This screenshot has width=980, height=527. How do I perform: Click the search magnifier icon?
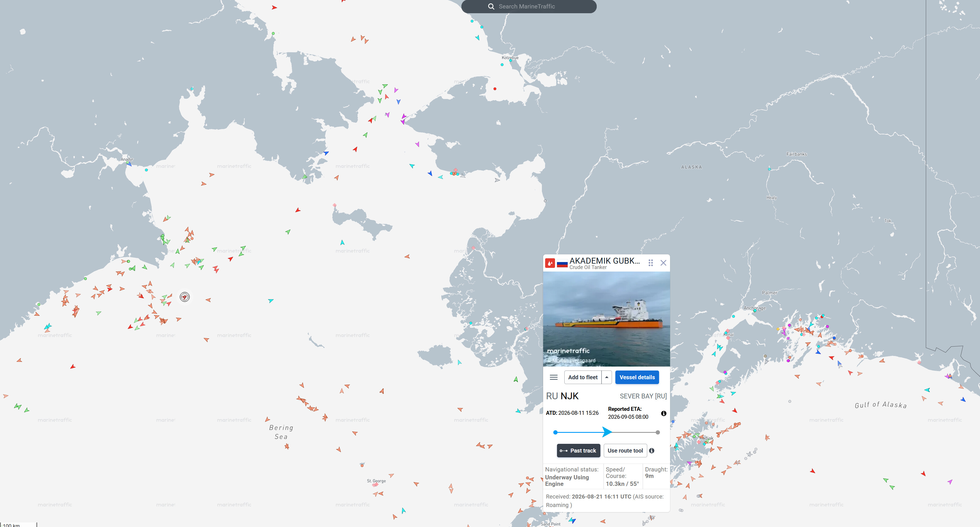[491, 6]
